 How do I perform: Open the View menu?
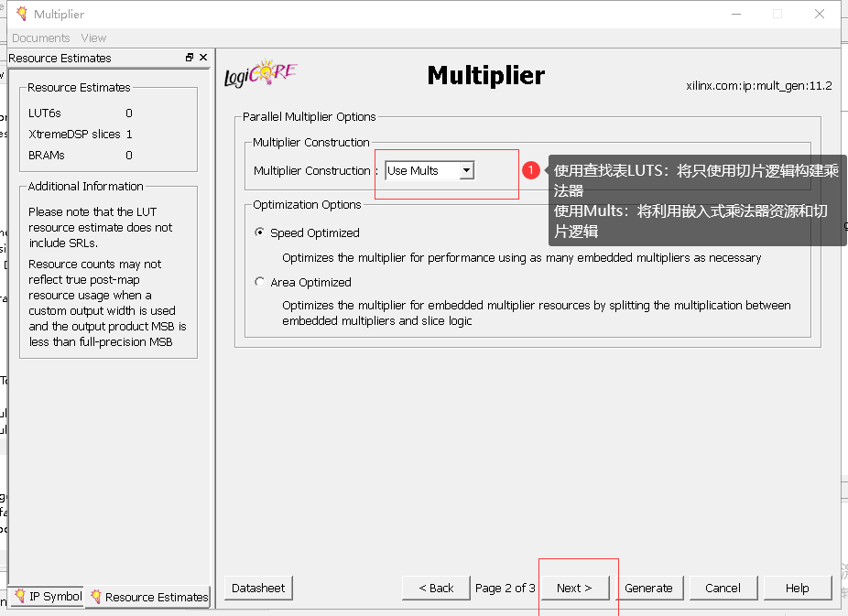click(92, 38)
